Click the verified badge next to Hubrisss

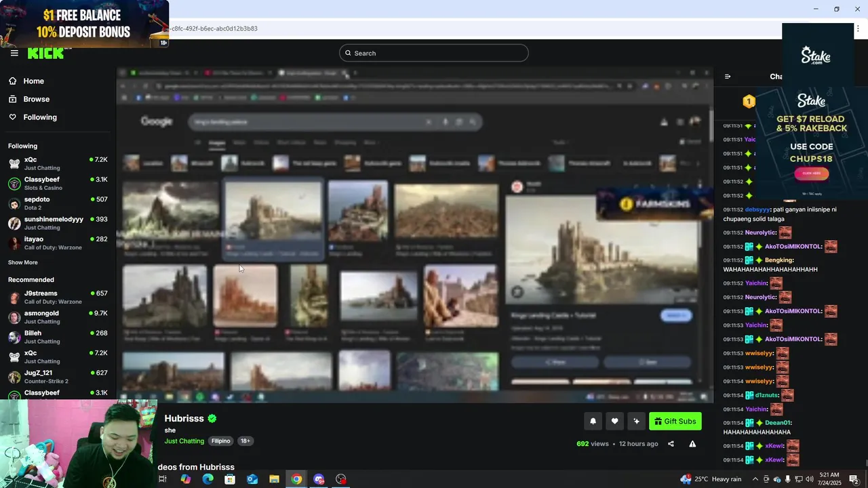[x=212, y=418]
